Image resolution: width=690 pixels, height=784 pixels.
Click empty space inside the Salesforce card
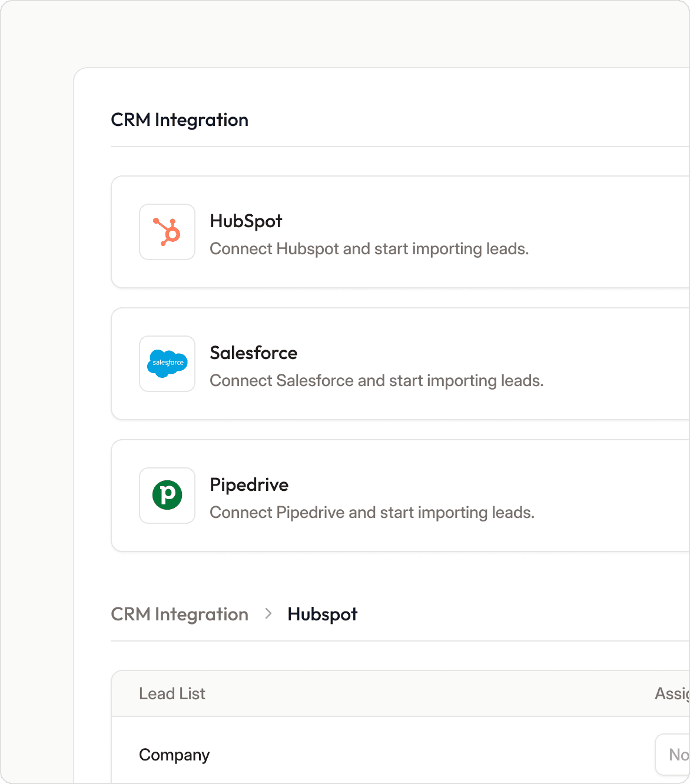pyautogui.click(x=612, y=364)
